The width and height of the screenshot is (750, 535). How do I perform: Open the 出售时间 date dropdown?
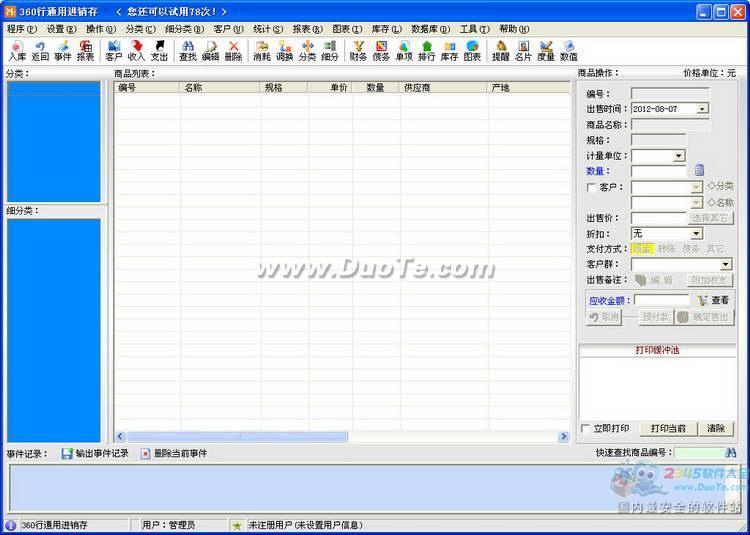point(702,109)
